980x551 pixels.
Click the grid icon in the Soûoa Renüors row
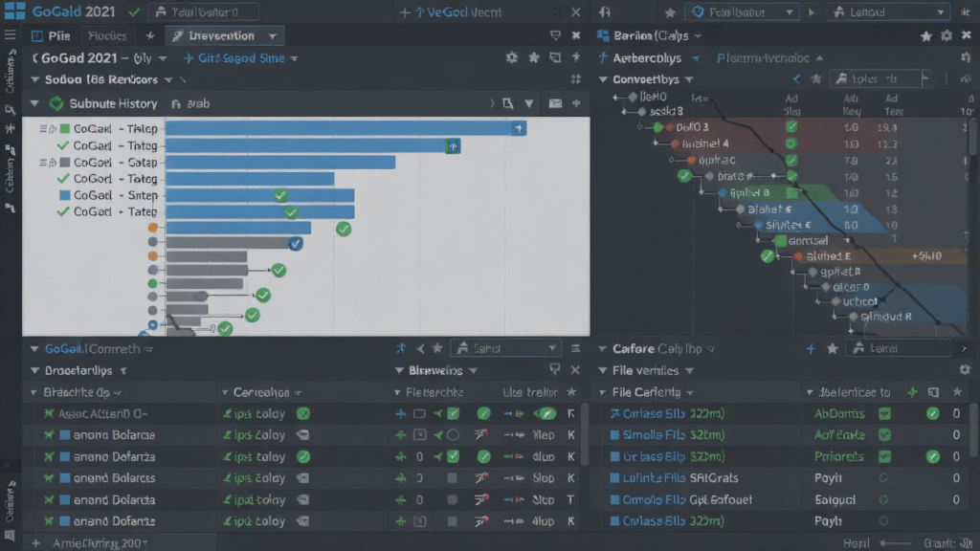[x=575, y=79]
